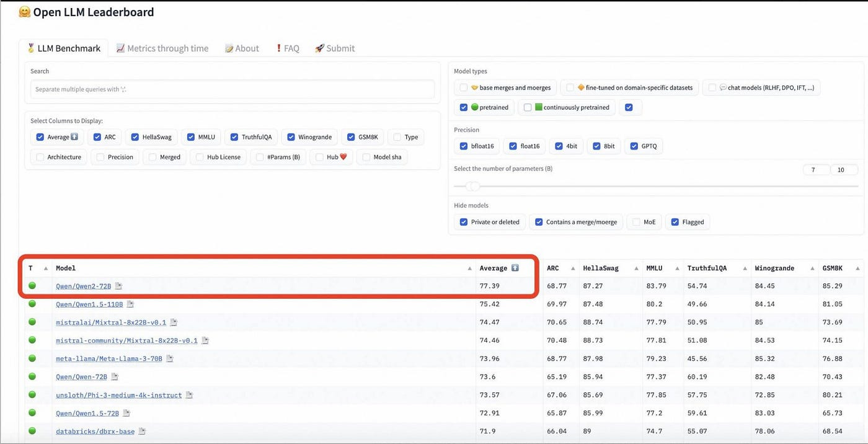The image size is (868, 444).
Task: Check the continuously pretrained model type
Action: click(x=528, y=107)
